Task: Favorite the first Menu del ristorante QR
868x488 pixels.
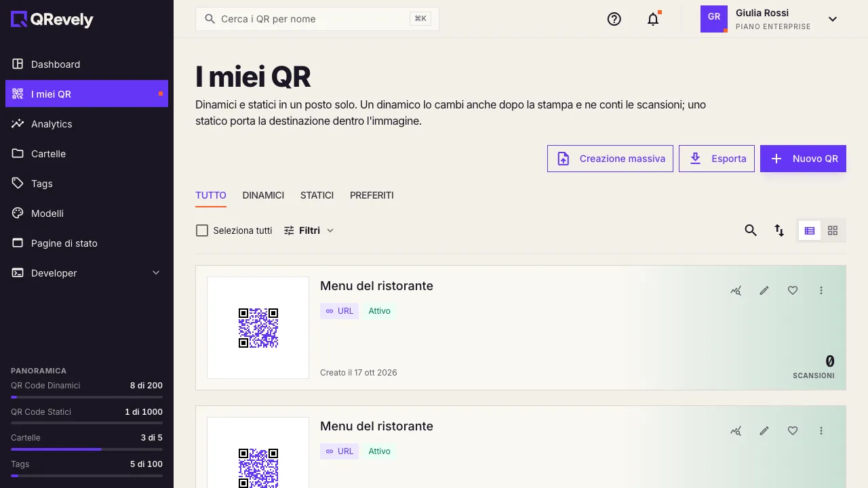Action: pyautogui.click(x=793, y=290)
